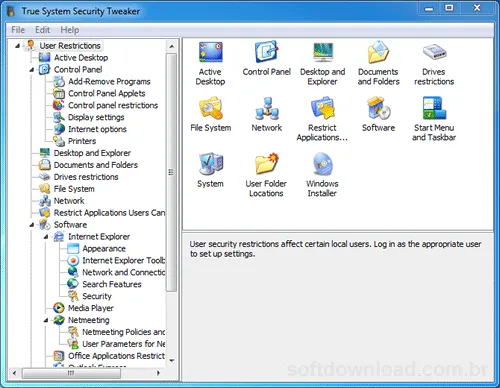Click the Search Features tree icon
Viewport: 500px width, 388px height.
point(73,284)
